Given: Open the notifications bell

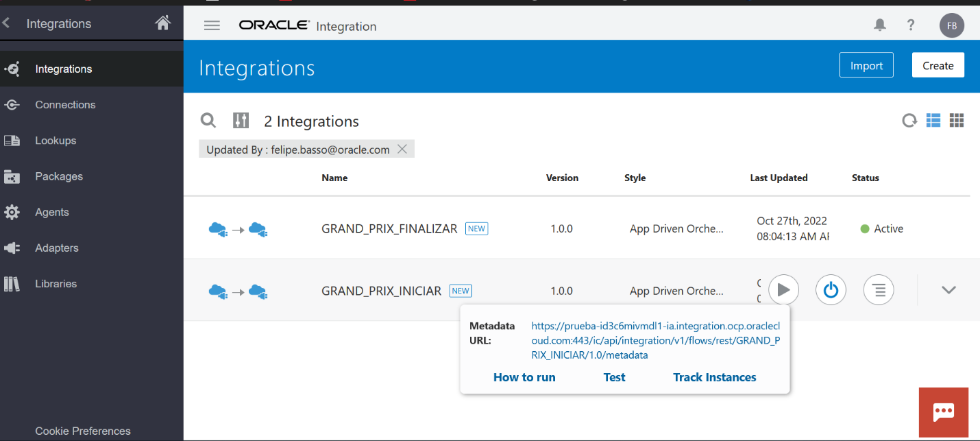Looking at the screenshot, I should pos(880,25).
